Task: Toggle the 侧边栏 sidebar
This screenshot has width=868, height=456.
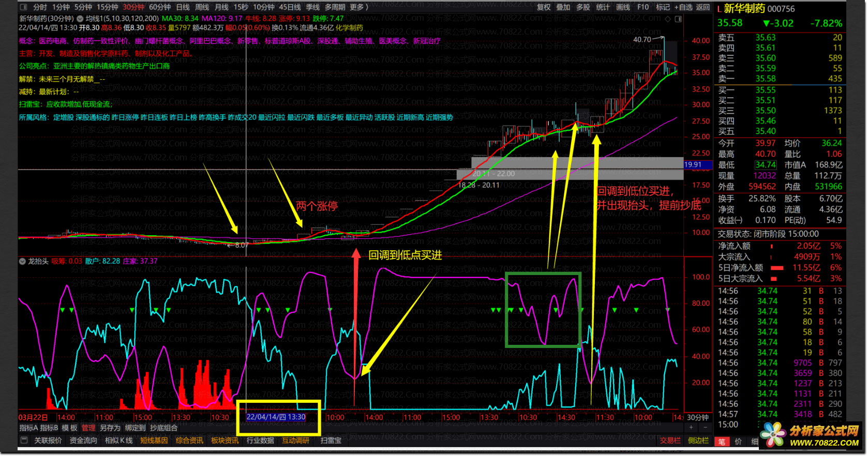Action: click(698, 440)
